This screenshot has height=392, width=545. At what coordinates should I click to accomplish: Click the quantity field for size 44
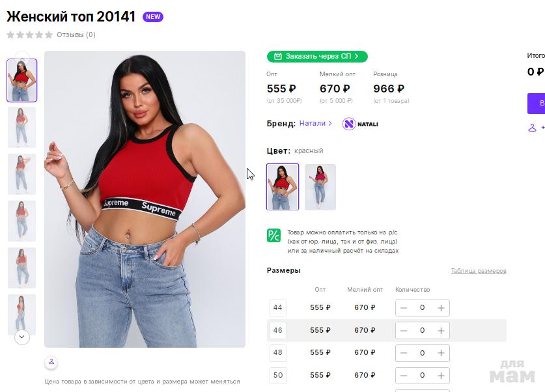tap(422, 308)
